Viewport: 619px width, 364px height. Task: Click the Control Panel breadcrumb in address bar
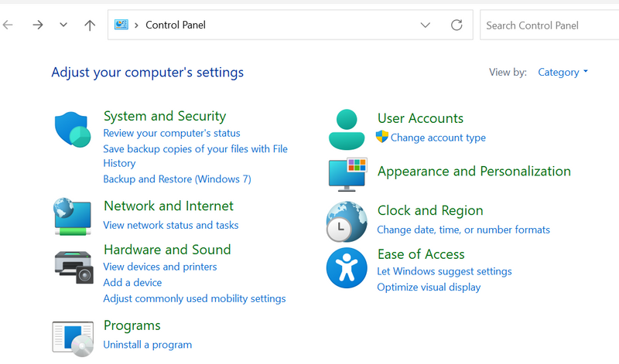[x=176, y=25]
